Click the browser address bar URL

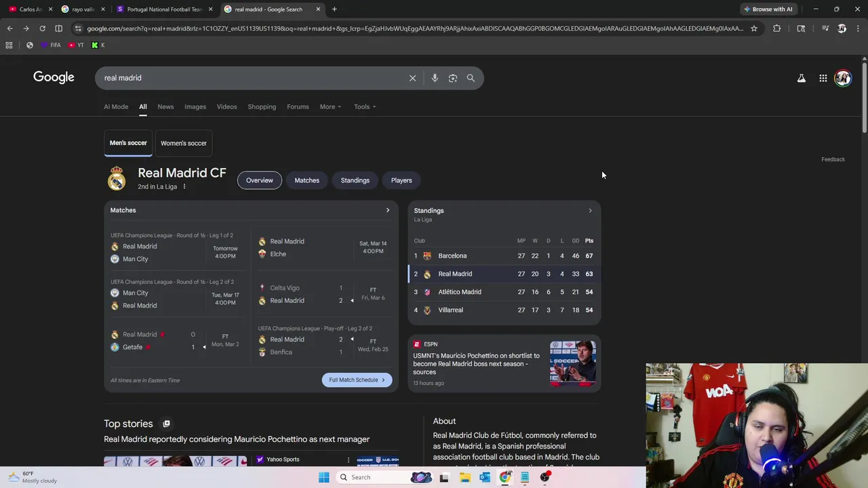click(415, 28)
